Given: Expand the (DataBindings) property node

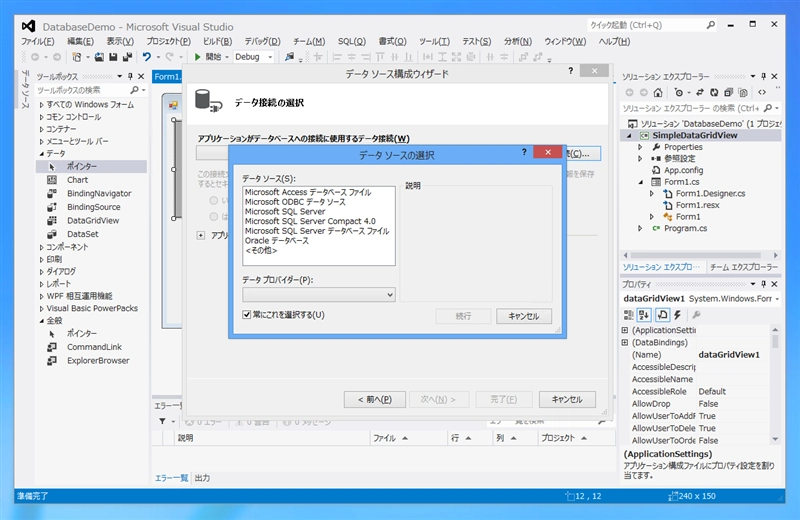Looking at the screenshot, I should tap(625, 342).
